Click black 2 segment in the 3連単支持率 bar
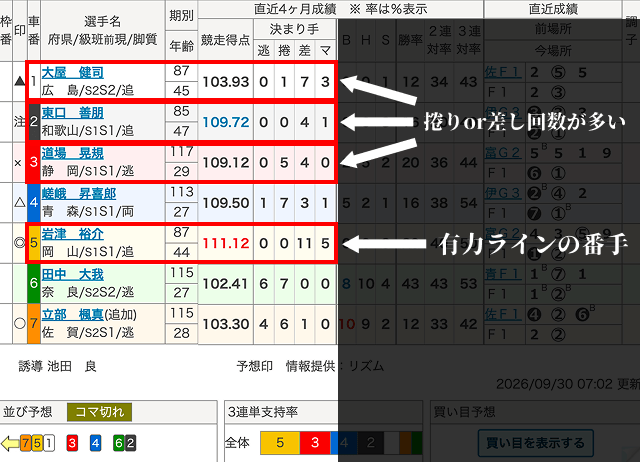 click(371, 443)
